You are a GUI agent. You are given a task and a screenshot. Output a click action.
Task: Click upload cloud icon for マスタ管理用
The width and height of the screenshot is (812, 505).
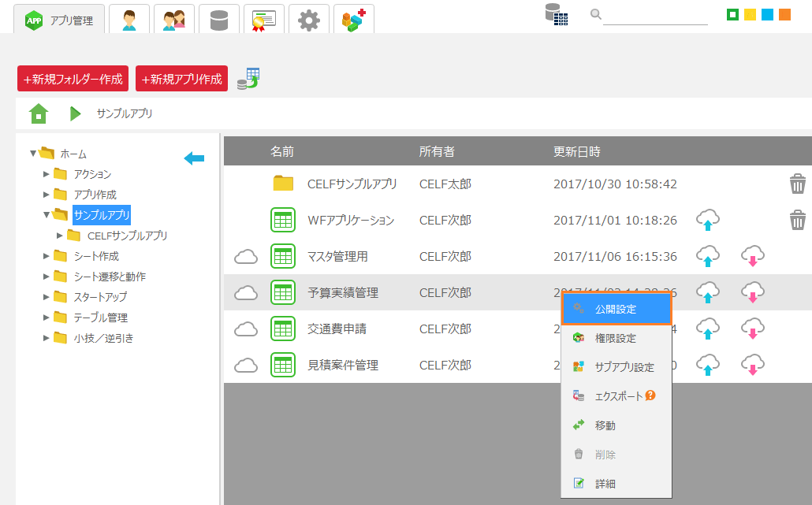[708, 256]
